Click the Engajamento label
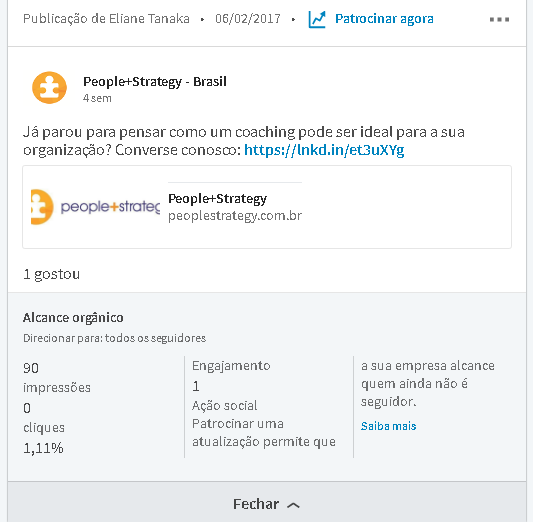533x522 pixels. pos(231,366)
